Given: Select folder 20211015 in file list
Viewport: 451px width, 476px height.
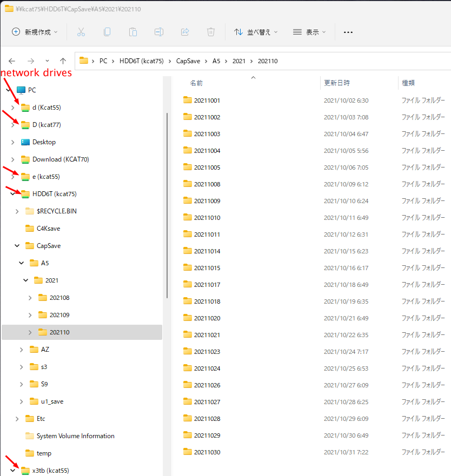Looking at the screenshot, I should point(207,268).
